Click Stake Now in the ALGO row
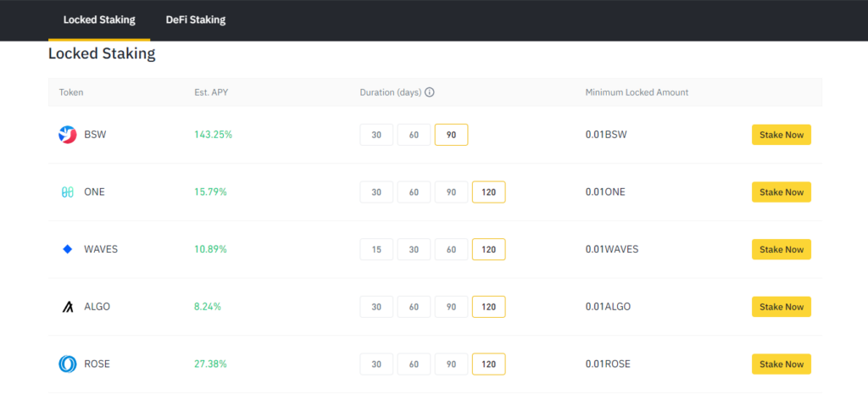Image resolution: width=868 pixels, height=395 pixels. tap(781, 307)
